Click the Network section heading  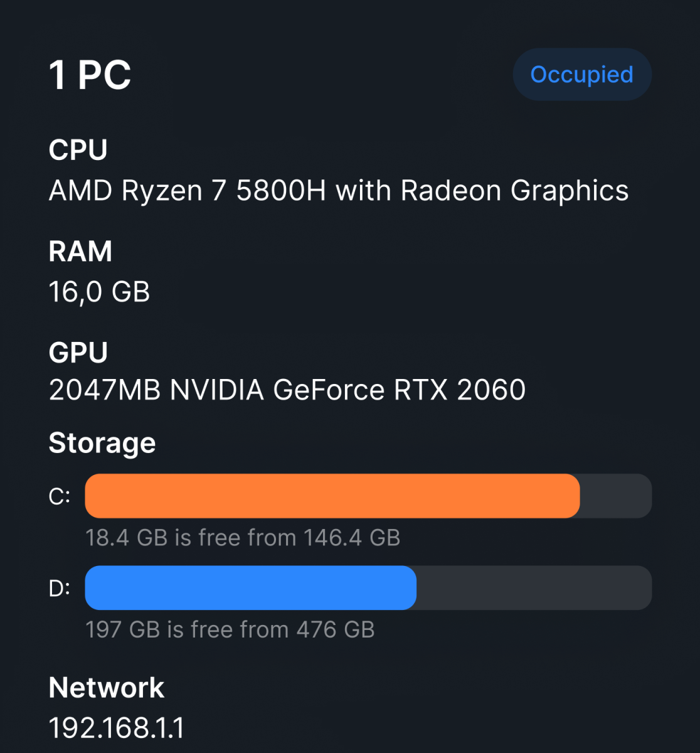tap(107, 688)
